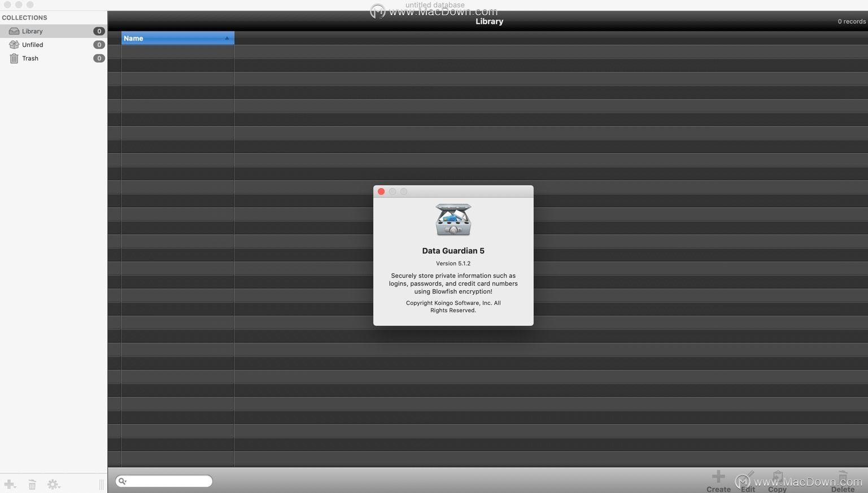Viewport: 868px width, 493px height.
Task: Click the Library record count badge
Action: [x=99, y=31]
